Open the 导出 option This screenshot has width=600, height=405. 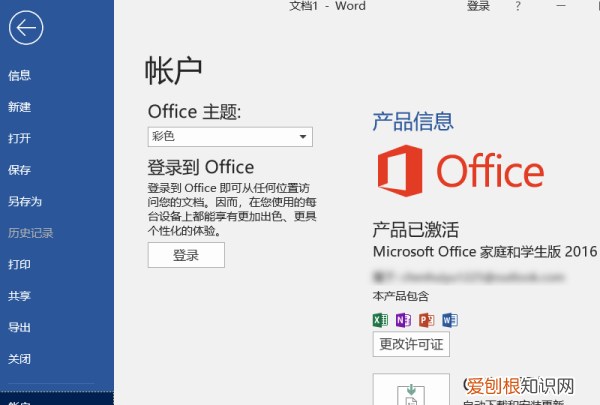coord(20,327)
